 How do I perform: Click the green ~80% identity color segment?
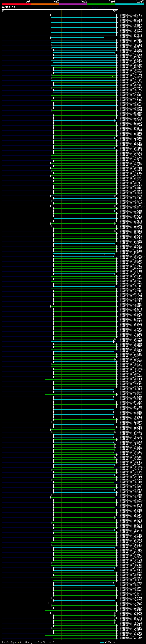101,4
